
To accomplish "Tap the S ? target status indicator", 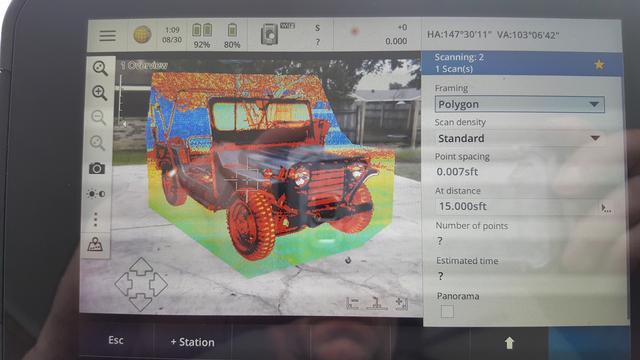I will [x=317, y=35].
